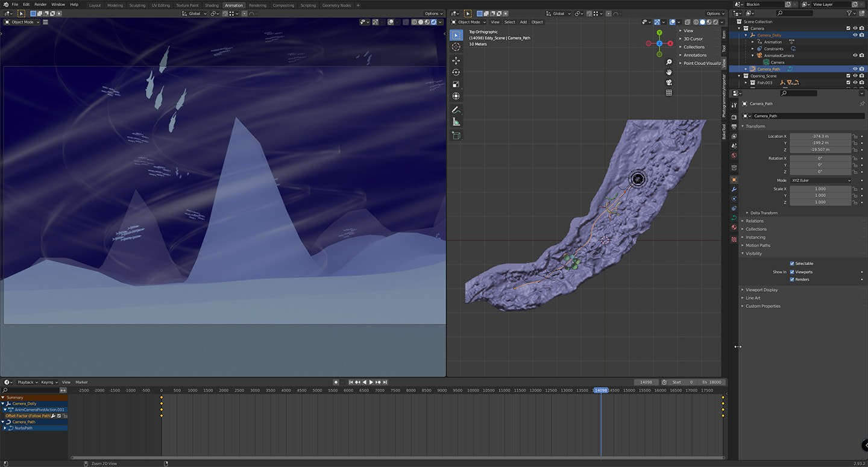Jump to the first frame
This screenshot has height=467, width=868.
(351, 382)
